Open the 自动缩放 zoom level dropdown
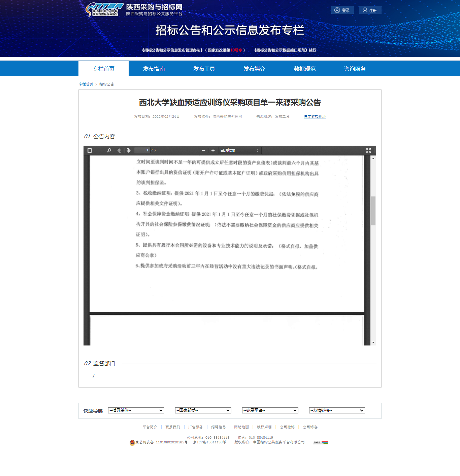Screen dimensions: 460x476 point(240,150)
